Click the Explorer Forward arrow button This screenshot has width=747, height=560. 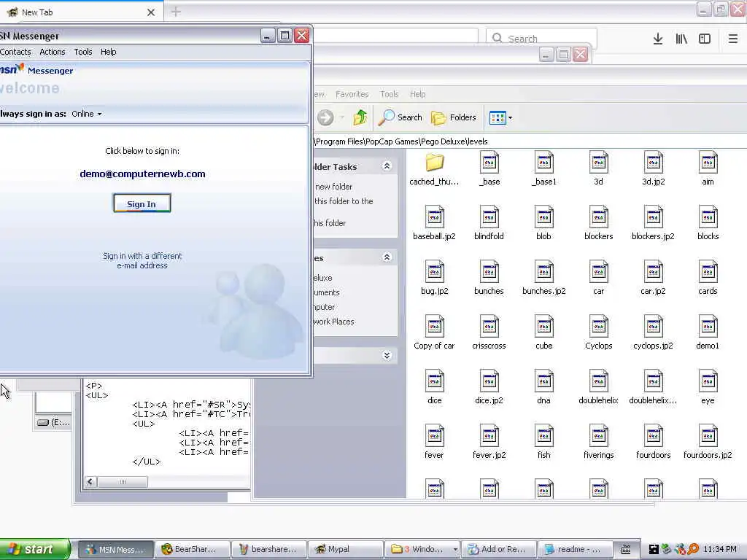[325, 117]
